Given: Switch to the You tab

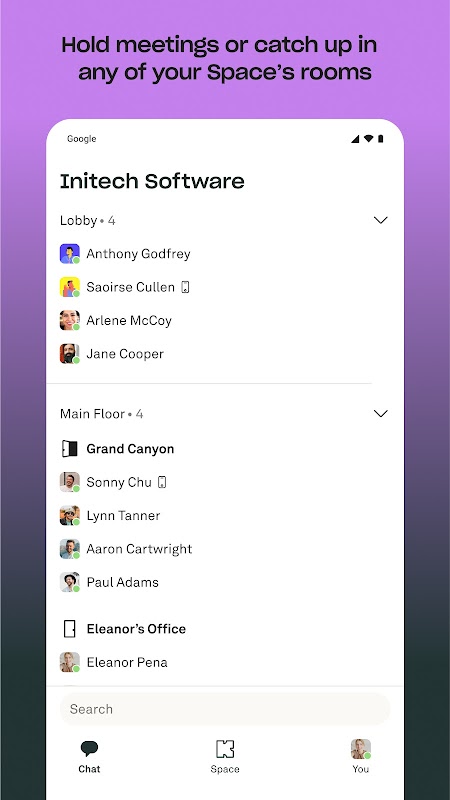Looking at the screenshot, I should pyautogui.click(x=361, y=756).
